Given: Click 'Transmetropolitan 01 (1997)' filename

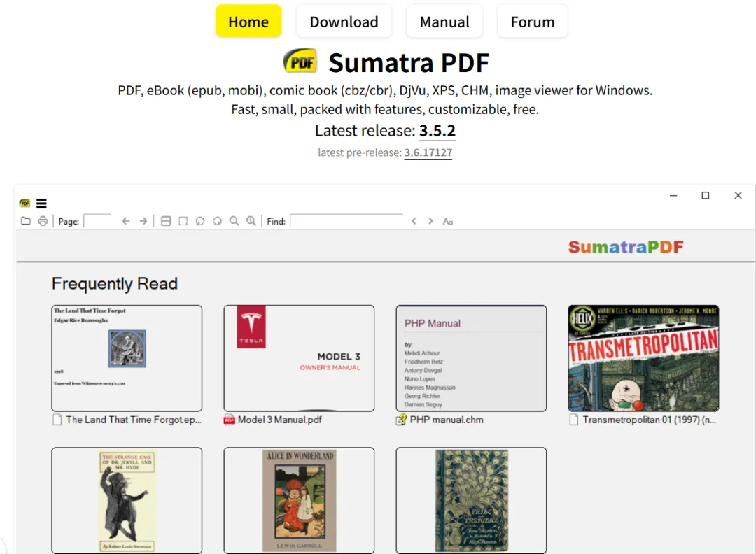Looking at the screenshot, I should 650,420.
